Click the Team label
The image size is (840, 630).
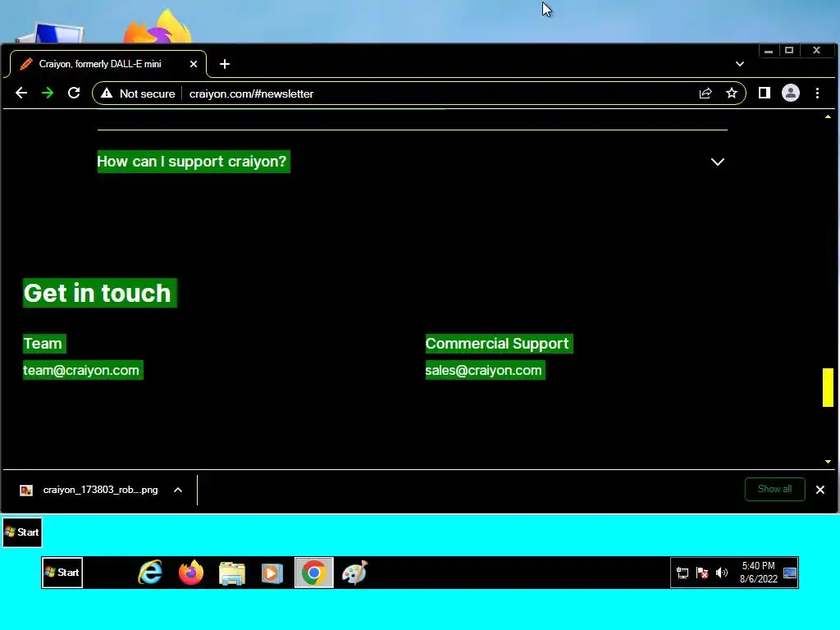tap(44, 344)
